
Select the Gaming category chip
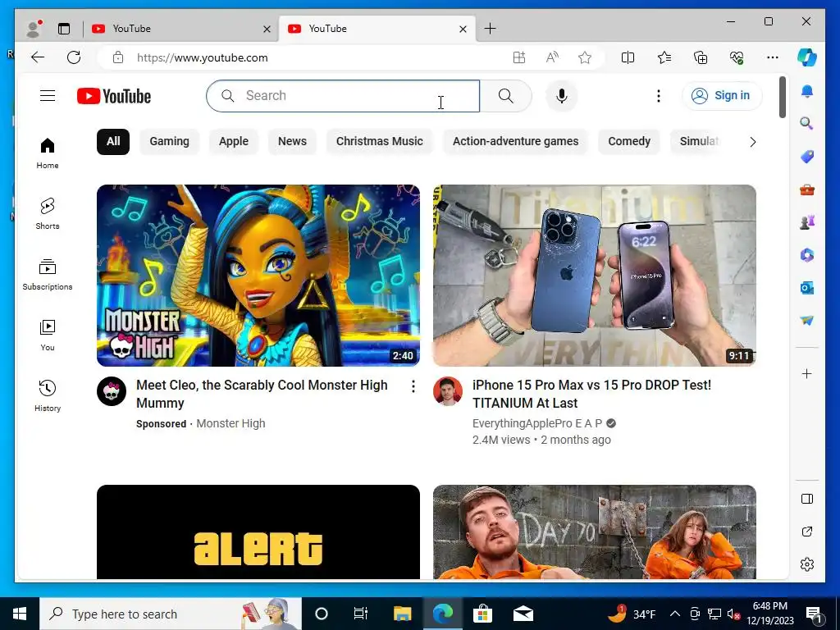(x=169, y=141)
